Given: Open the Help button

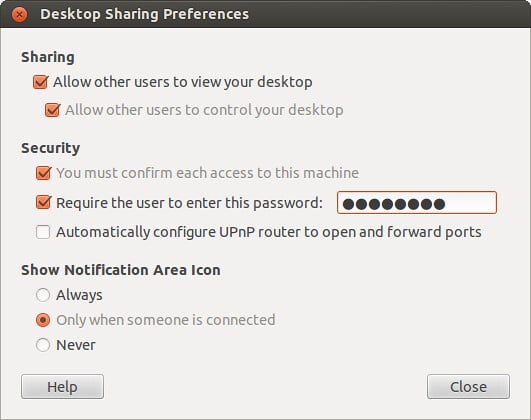Looking at the screenshot, I should (62, 386).
